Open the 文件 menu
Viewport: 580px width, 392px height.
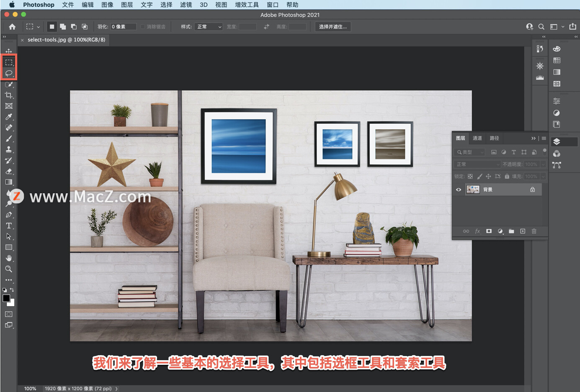68,5
